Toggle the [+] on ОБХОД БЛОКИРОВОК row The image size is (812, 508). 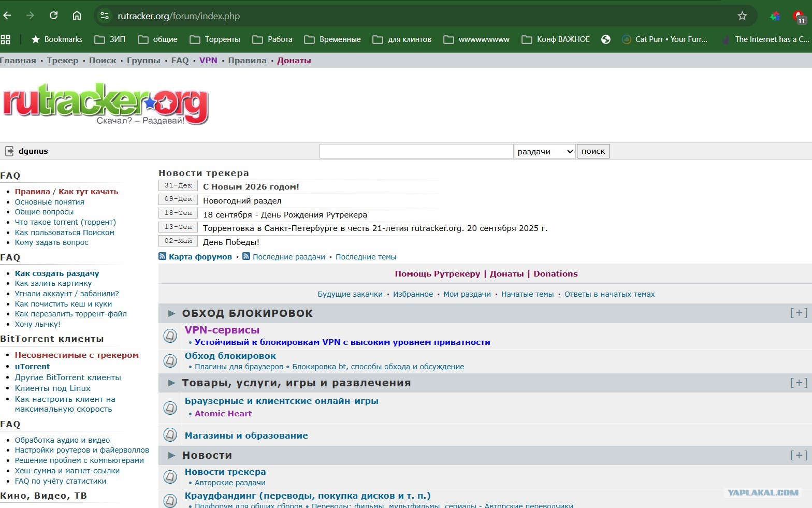pyautogui.click(x=799, y=313)
